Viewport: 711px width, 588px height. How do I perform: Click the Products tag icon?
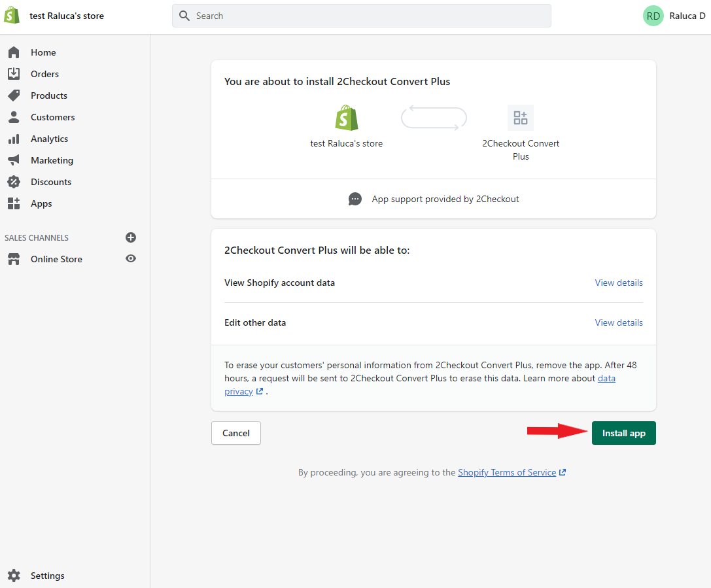(15, 95)
